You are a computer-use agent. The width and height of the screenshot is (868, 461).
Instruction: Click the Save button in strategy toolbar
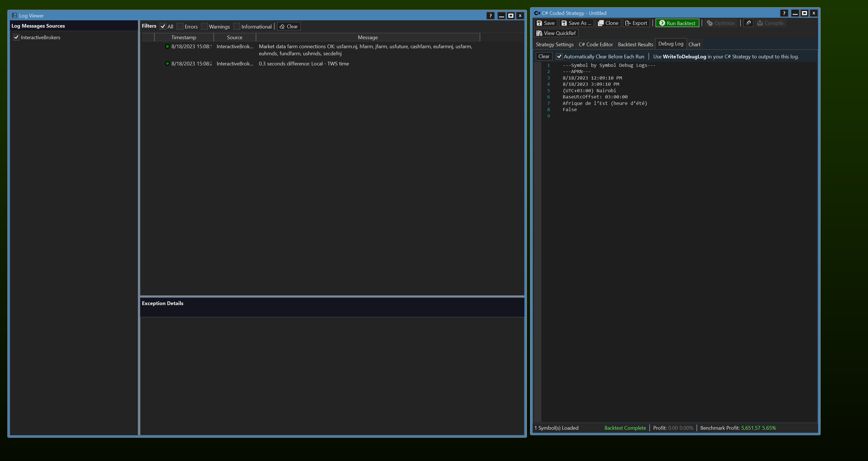(x=546, y=23)
